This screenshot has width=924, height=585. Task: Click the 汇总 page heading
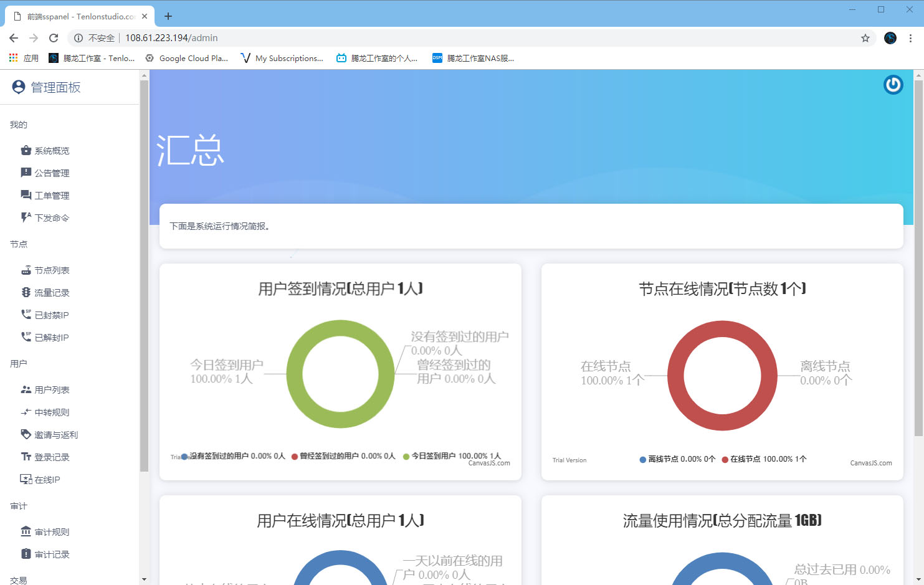pyautogui.click(x=190, y=151)
